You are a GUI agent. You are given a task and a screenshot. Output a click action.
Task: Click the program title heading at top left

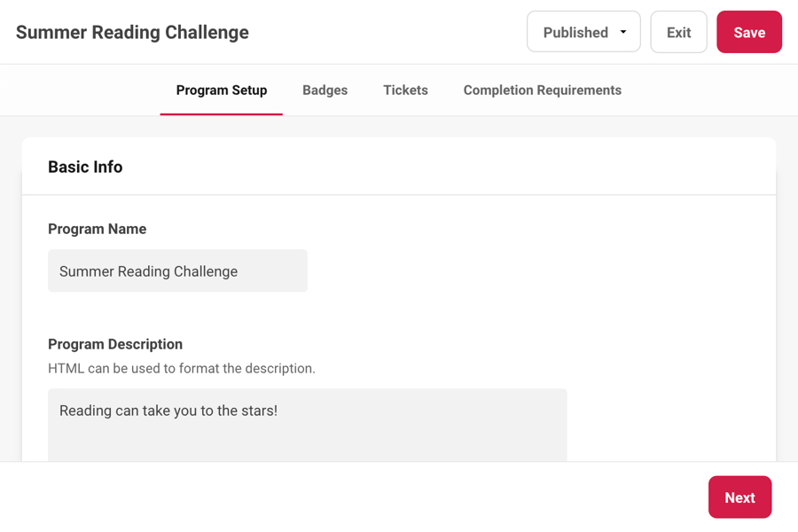pos(131,31)
